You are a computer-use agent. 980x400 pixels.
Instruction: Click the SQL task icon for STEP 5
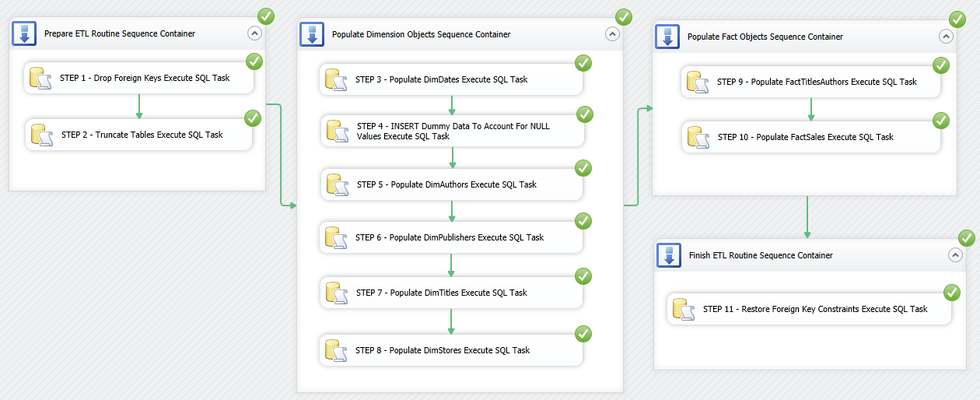click(x=338, y=185)
